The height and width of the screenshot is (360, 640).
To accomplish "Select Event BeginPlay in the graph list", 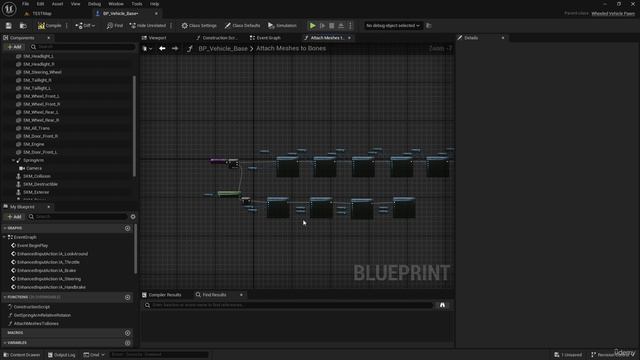I will click(x=32, y=246).
